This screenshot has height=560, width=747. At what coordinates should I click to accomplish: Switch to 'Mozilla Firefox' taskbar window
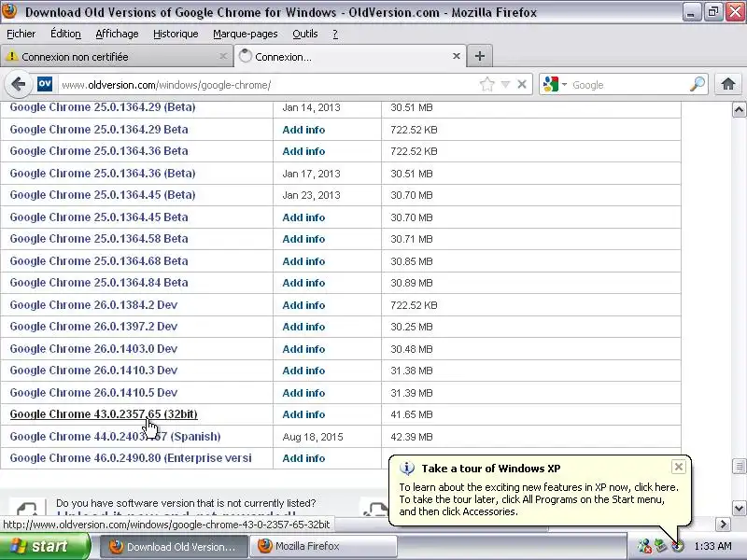[x=323, y=547]
